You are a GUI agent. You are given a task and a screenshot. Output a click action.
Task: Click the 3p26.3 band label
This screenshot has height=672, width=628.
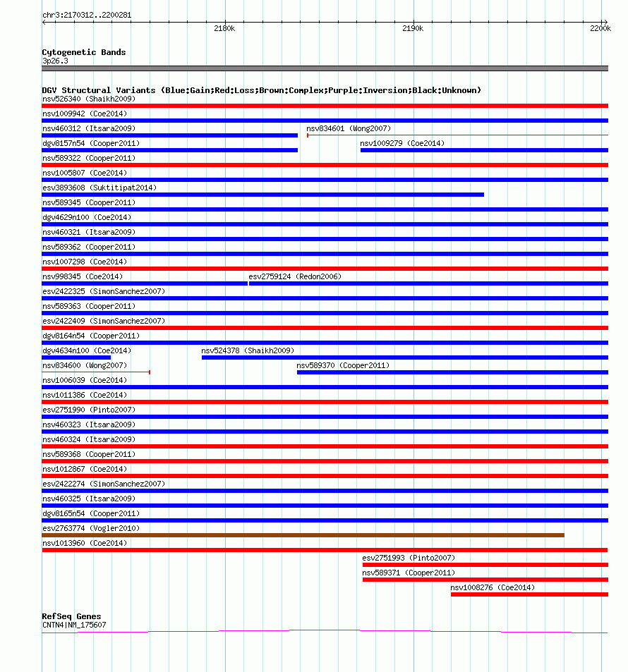(x=55, y=61)
